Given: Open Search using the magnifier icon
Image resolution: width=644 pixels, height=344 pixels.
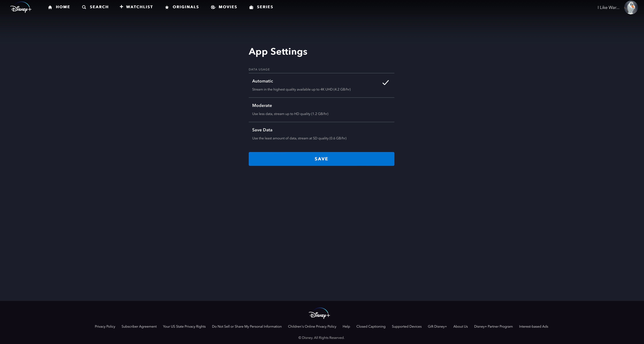Looking at the screenshot, I should [84, 7].
